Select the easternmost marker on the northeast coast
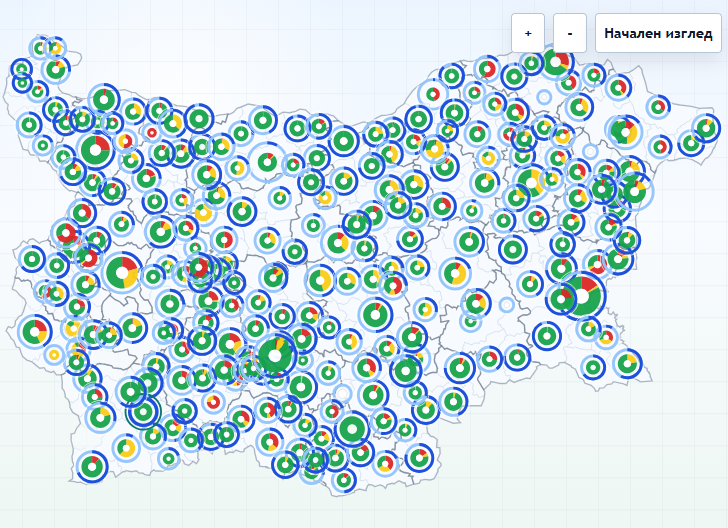The image size is (728, 528). pyautogui.click(x=707, y=127)
